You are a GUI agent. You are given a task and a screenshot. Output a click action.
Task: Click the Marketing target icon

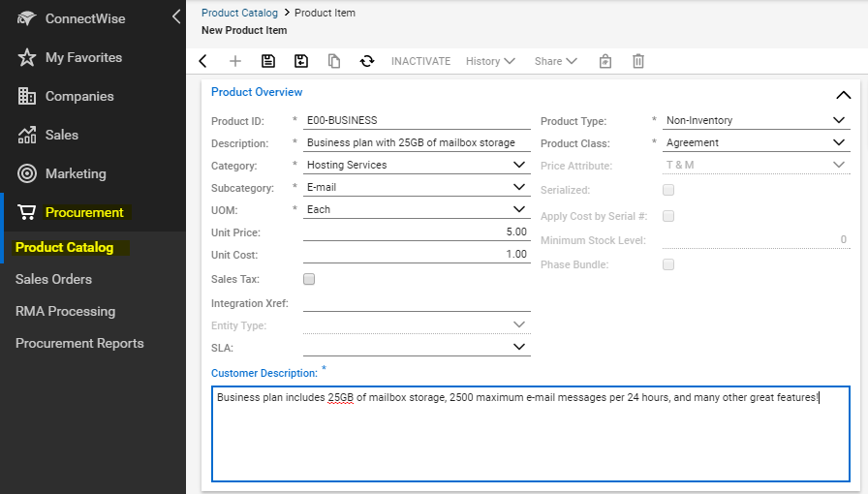click(26, 174)
